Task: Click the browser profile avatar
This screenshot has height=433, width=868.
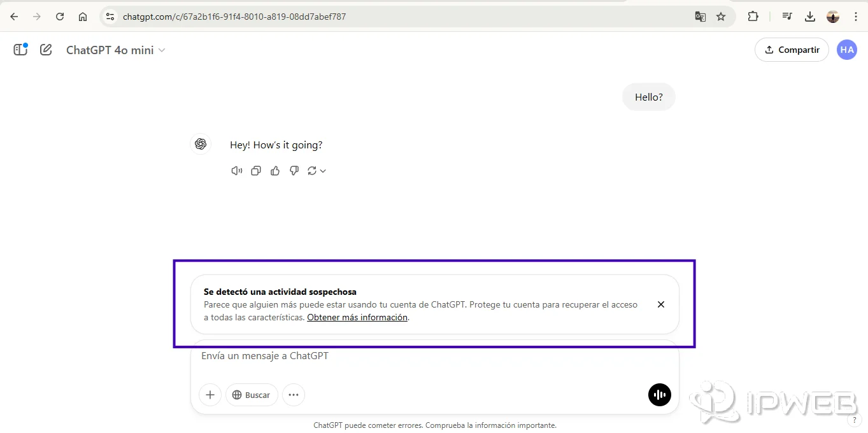Action: [833, 17]
